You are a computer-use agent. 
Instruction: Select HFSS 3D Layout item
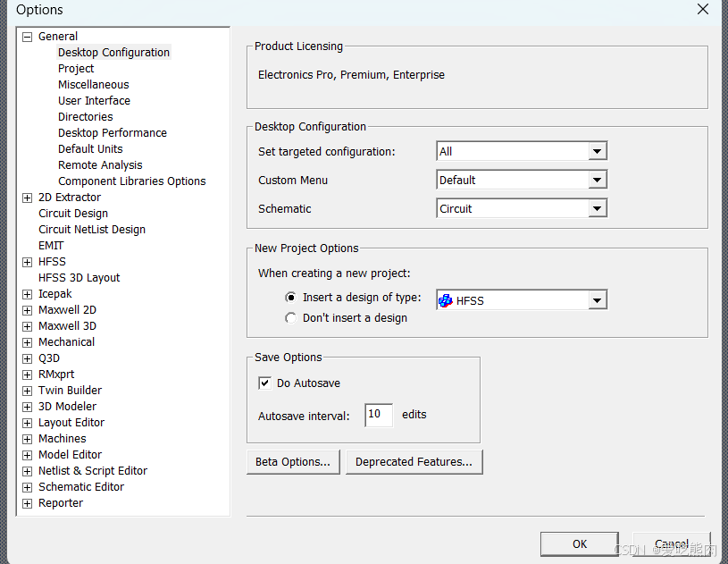tap(79, 278)
